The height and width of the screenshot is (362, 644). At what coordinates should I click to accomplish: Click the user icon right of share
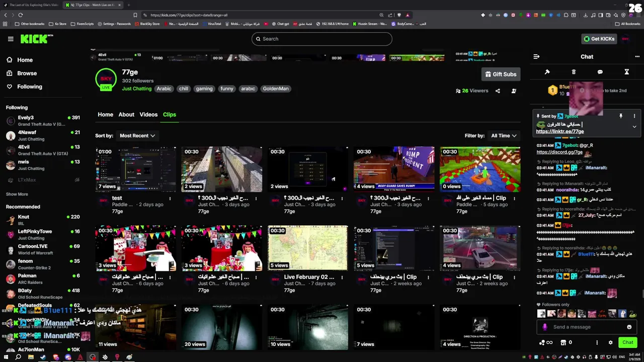tap(514, 91)
